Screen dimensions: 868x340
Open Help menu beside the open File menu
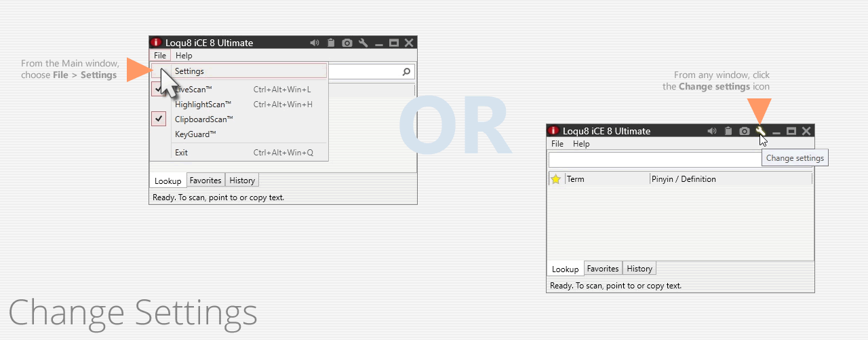184,56
